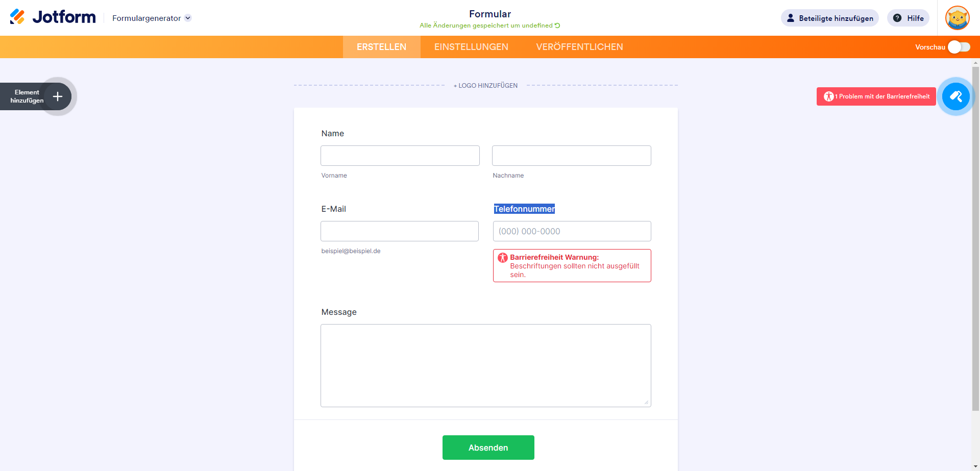The width and height of the screenshot is (980, 471).
Task: Click the Logo hinzufügen link
Action: click(x=485, y=86)
